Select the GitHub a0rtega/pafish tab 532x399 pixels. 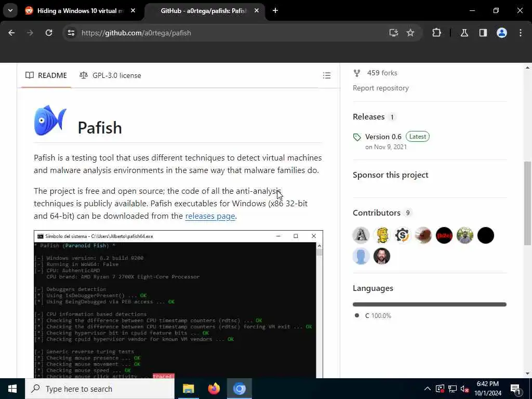(x=203, y=11)
